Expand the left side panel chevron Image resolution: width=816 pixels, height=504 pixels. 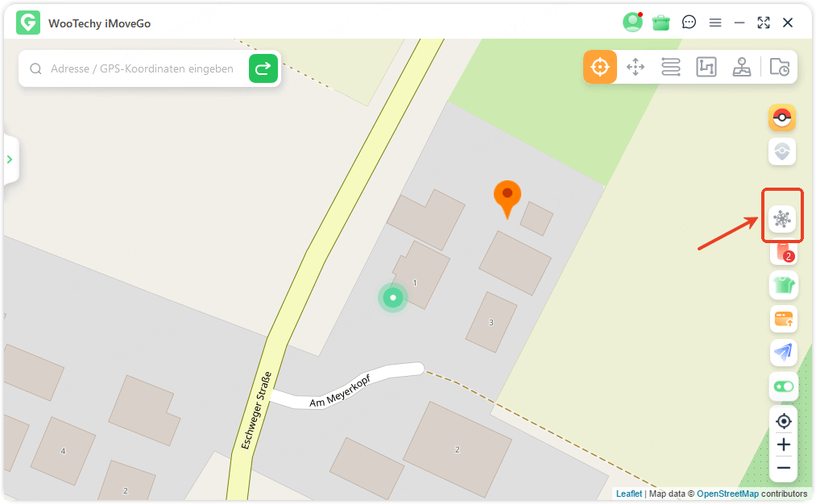pyautogui.click(x=10, y=159)
